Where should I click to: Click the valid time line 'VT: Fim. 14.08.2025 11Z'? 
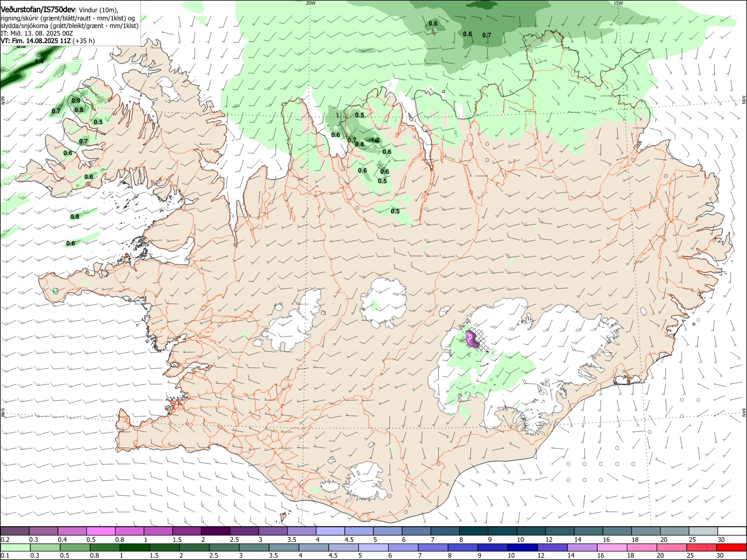tap(35, 41)
